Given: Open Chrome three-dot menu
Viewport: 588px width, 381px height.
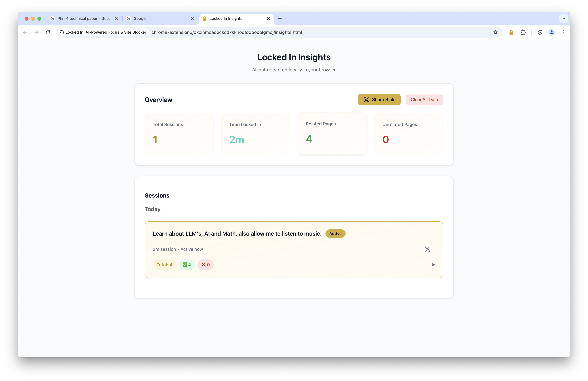Looking at the screenshot, I should (x=563, y=32).
